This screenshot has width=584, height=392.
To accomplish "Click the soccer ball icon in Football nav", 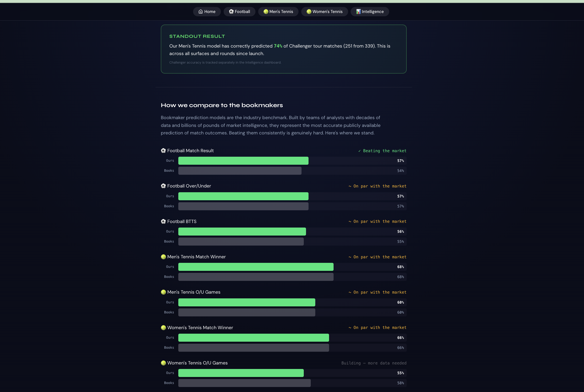I will tap(231, 12).
